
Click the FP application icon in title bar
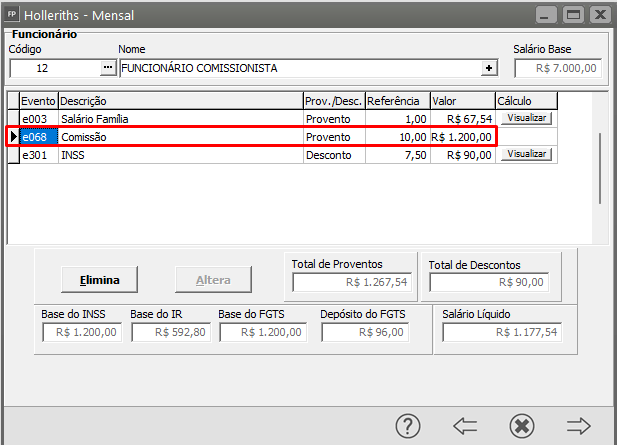[x=12, y=16]
